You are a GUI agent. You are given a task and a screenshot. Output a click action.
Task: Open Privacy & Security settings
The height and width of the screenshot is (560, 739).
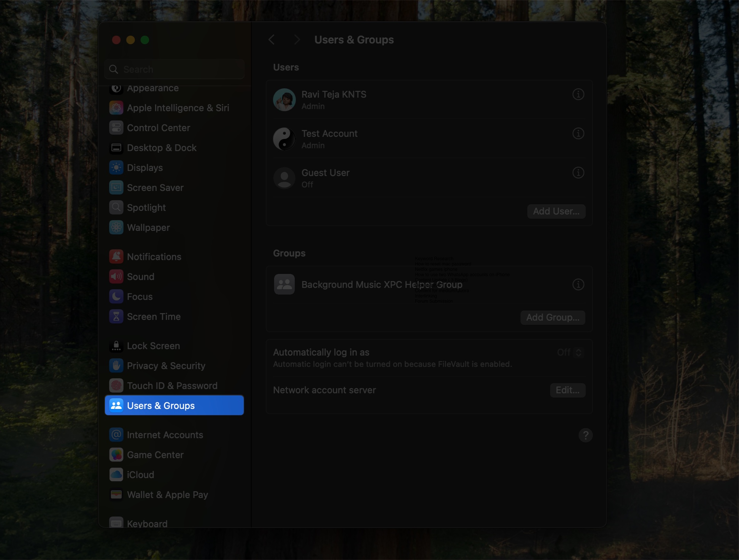[x=165, y=366]
